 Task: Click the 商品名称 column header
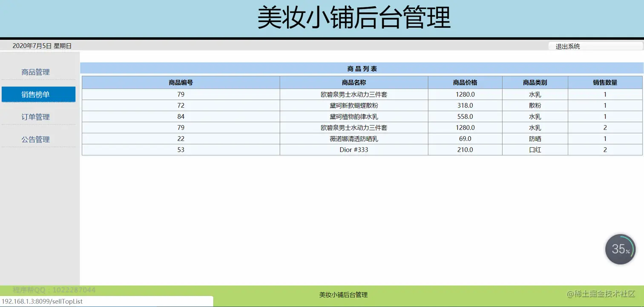coord(354,83)
